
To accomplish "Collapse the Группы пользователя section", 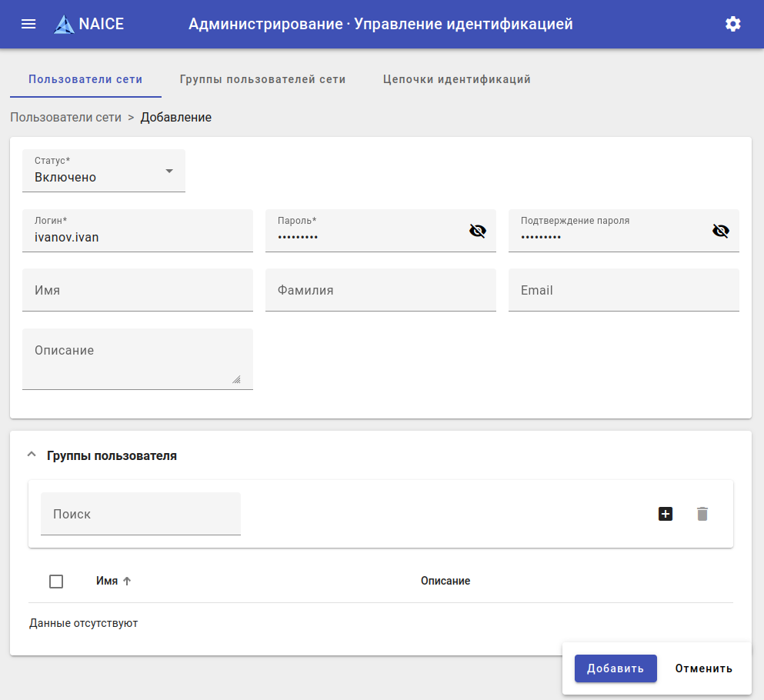I will pos(32,455).
